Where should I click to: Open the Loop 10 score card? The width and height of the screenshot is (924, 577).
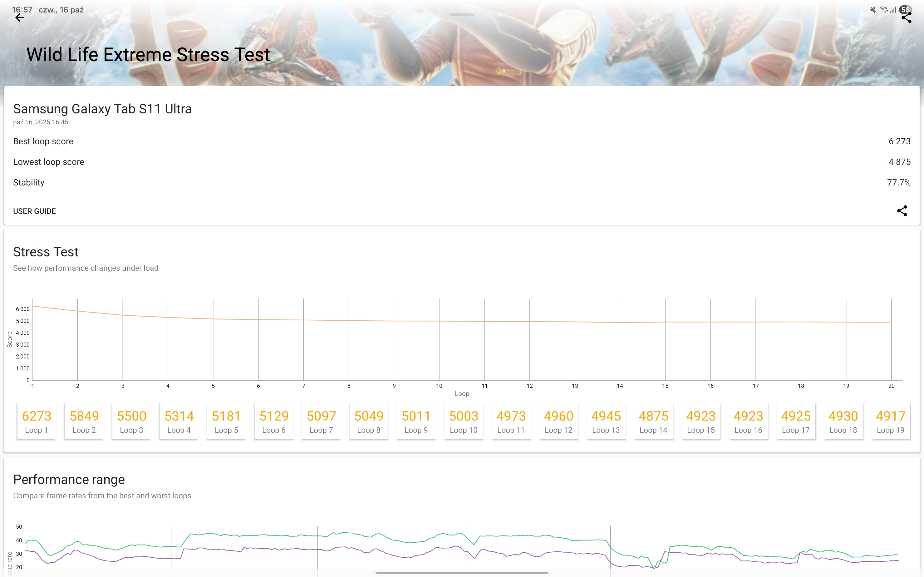pos(464,421)
